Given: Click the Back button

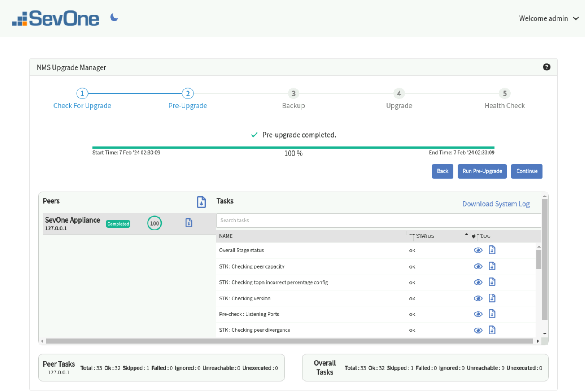Looking at the screenshot, I should click(x=443, y=171).
